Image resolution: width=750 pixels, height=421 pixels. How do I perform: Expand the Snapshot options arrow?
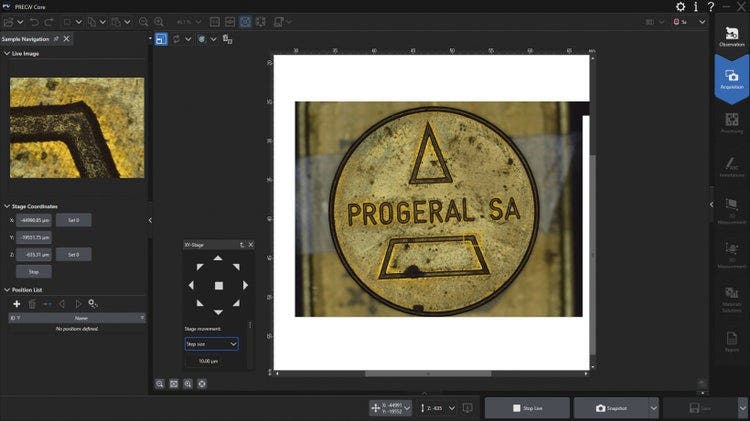point(653,408)
